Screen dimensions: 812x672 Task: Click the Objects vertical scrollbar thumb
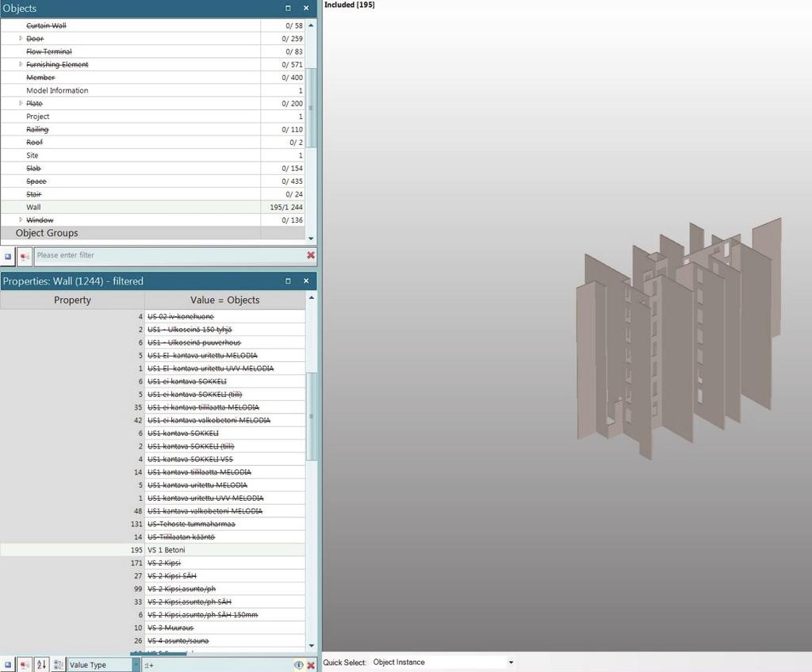point(311,108)
